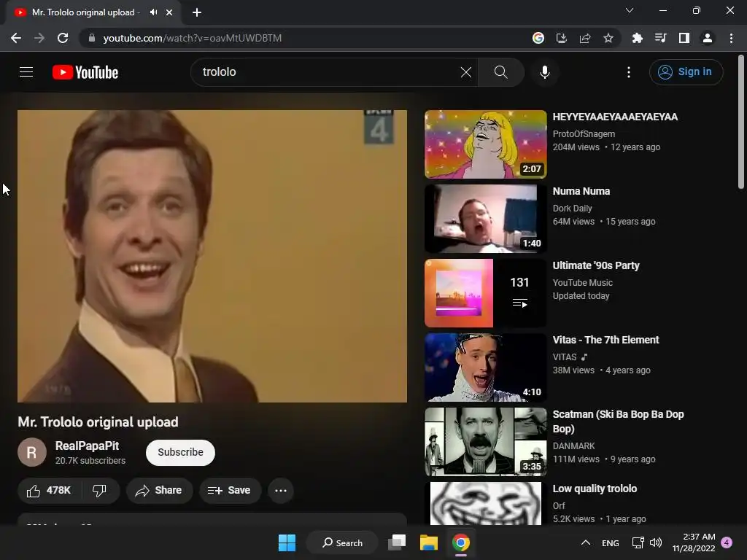Open the YouTube hamburger guide menu

point(26,72)
